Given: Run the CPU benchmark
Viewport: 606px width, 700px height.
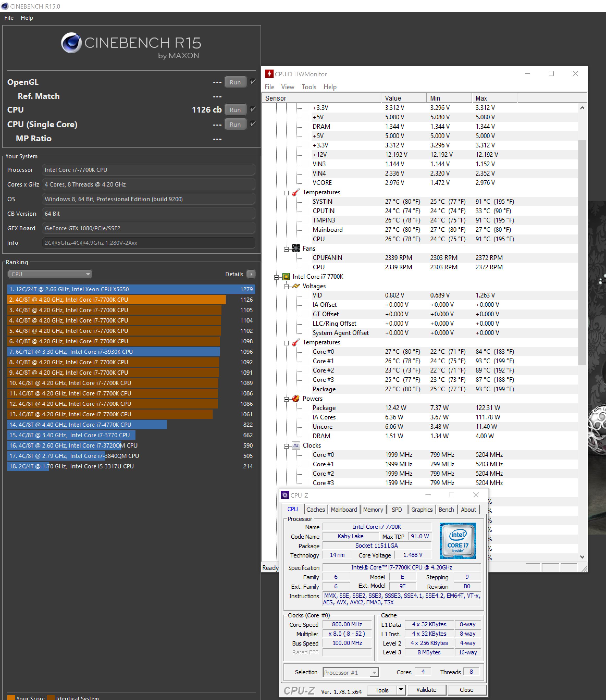Looking at the screenshot, I should coord(235,110).
